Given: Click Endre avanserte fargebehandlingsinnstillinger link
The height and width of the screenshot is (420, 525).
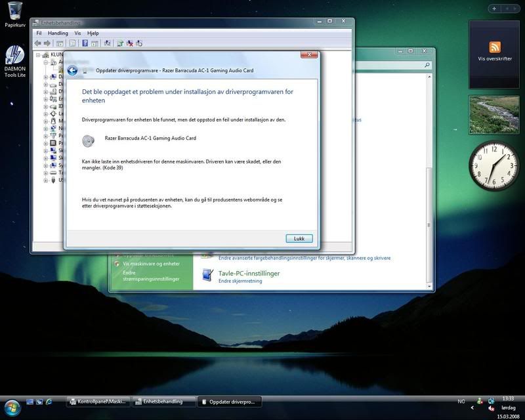Looking at the screenshot, I should (304, 258).
